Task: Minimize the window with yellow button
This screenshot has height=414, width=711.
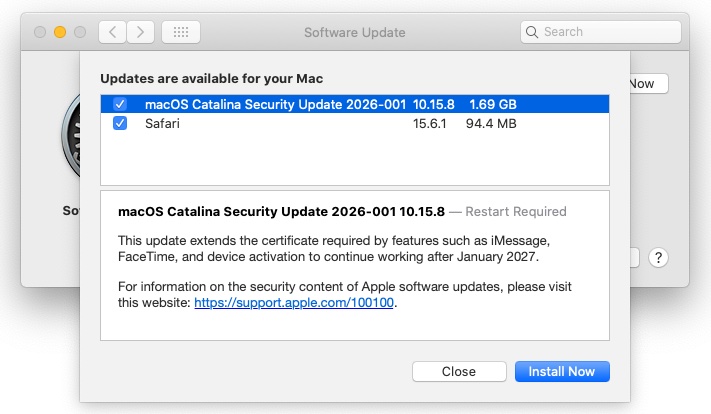Action: click(x=60, y=32)
